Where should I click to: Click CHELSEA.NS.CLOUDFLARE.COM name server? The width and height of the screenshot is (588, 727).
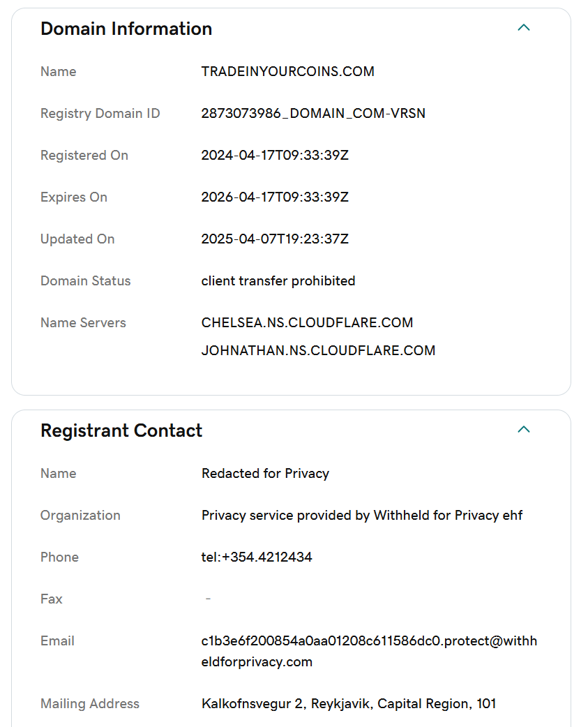[x=307, y=323]
